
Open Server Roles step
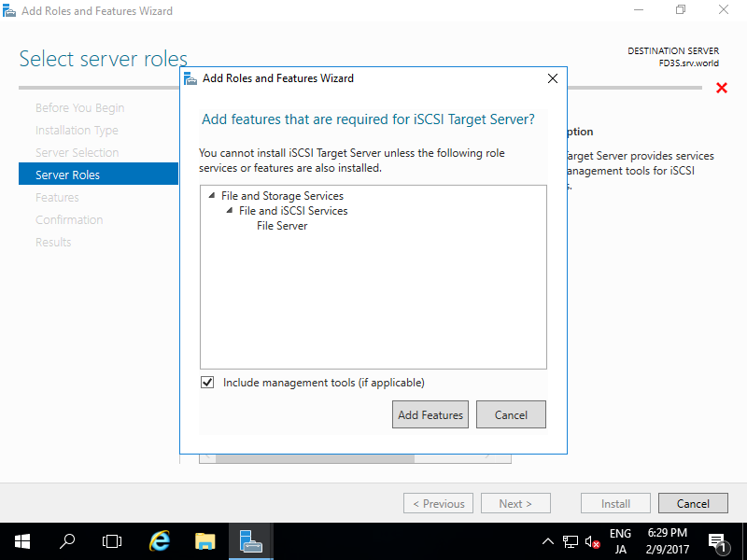[x=98, y=175]
